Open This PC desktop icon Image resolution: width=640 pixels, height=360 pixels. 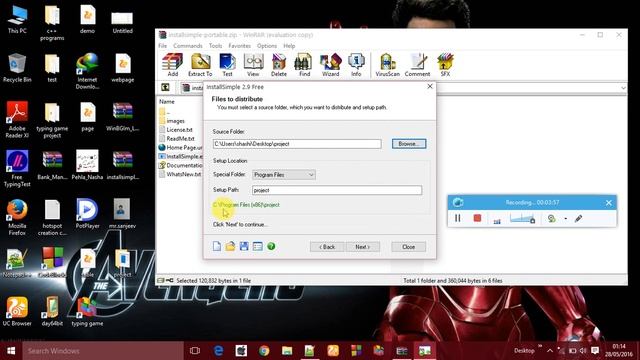(x=17, y=20)
